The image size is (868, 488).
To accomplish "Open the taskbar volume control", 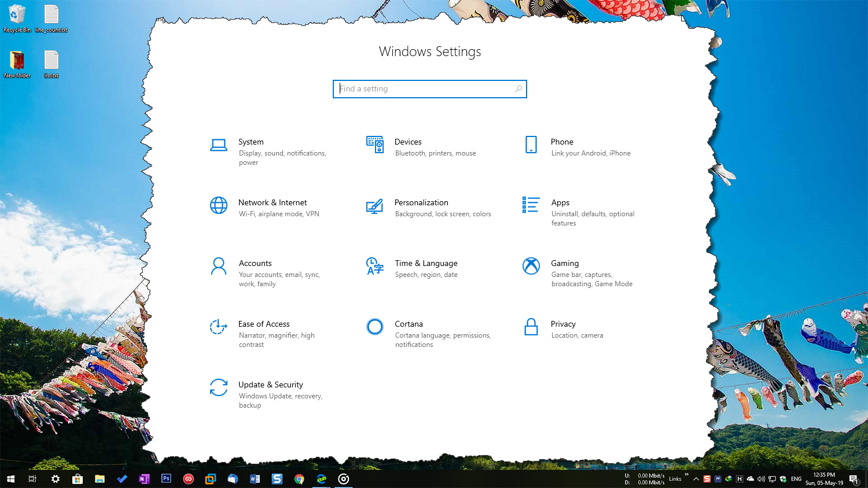I will coord(761,479).
